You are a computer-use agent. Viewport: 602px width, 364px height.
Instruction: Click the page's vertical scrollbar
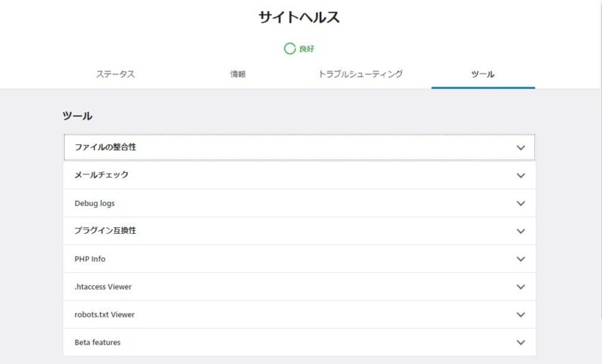click(600, 159)
